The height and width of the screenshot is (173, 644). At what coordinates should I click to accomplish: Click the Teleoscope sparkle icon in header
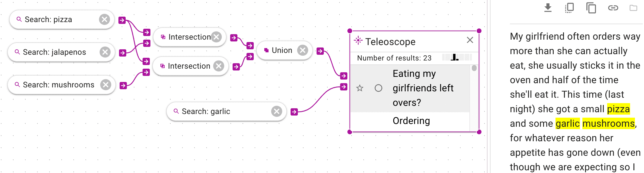click(358, 41)
